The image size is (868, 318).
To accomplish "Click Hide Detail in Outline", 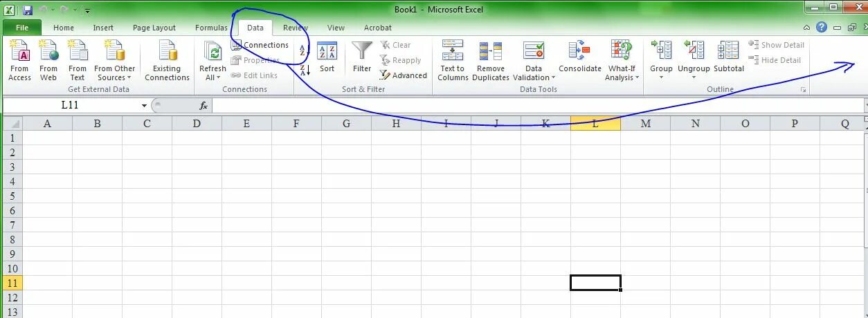I will tap(775, 60).
